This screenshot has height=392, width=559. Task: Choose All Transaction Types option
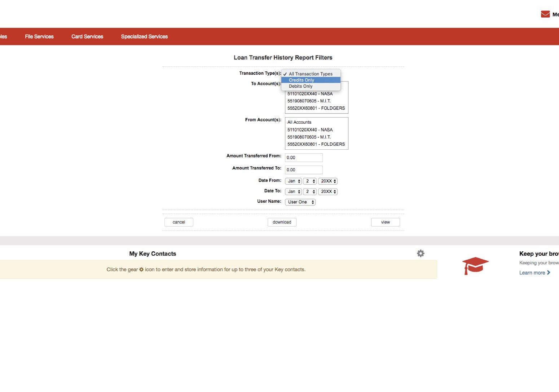tap(310, 74)
